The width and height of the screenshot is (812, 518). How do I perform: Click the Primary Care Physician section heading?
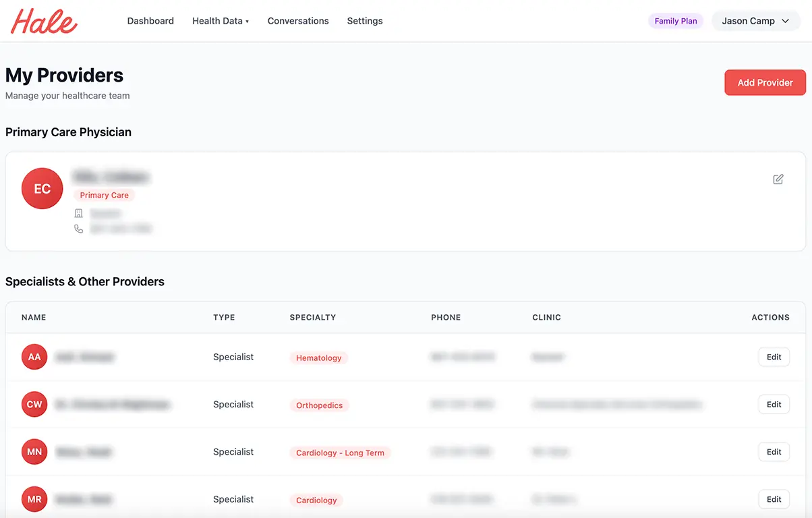(68, 132)
